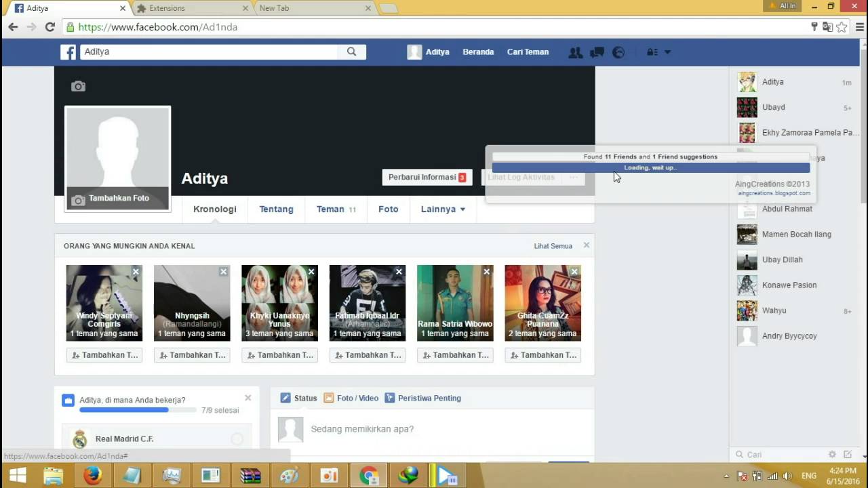Dismiss the Windy Septyani suggestion
Viewport: 868px width, 488px height.
136,272
